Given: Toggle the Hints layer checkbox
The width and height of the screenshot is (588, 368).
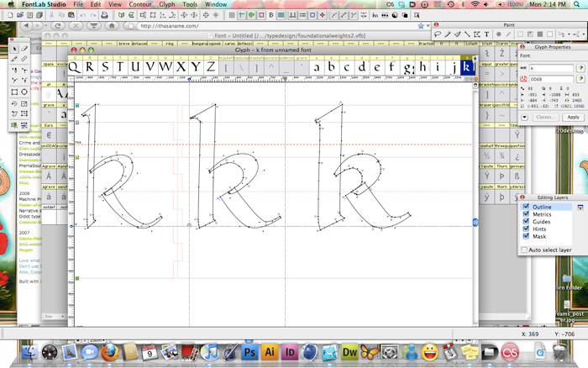Looking at the screenshot, I should pyautogui.click(x=526, y=229).
